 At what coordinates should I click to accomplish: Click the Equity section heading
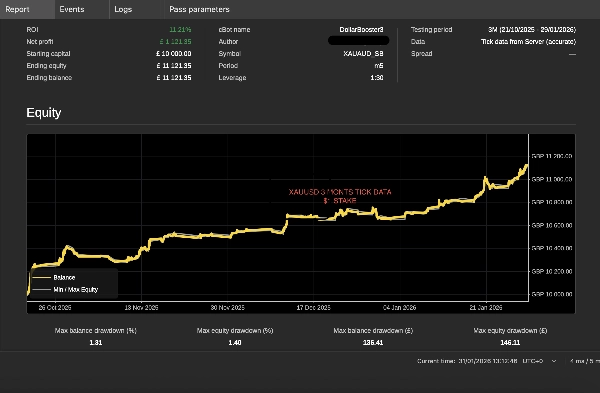click(x=44, y=113)
